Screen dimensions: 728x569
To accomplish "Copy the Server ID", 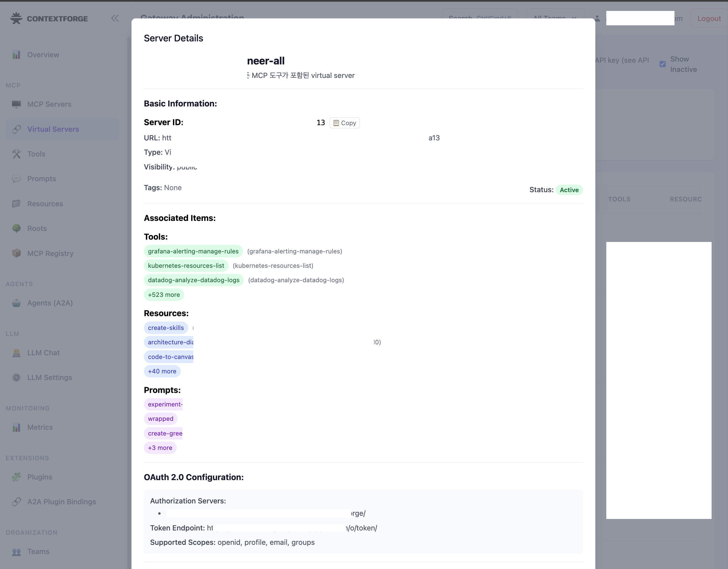I will coord(344,123).
